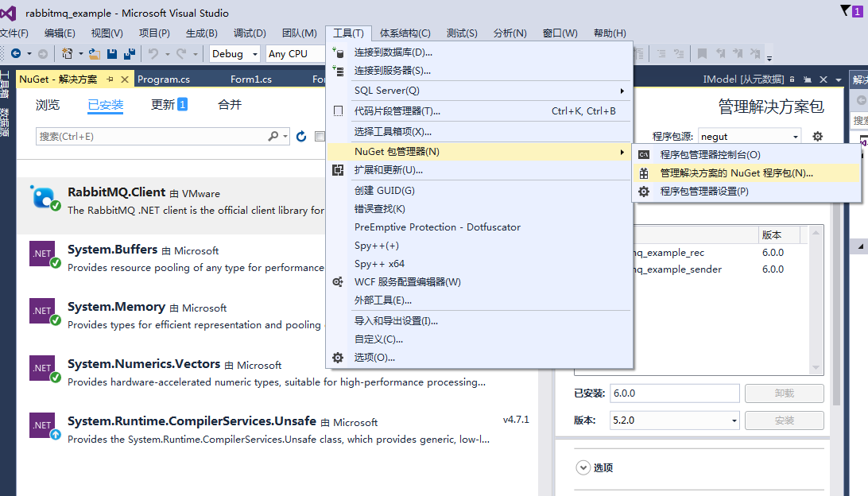Select 选项(O) in Tools menu
868x496 pixels.
pyautogui.click(x=479, y=358)
